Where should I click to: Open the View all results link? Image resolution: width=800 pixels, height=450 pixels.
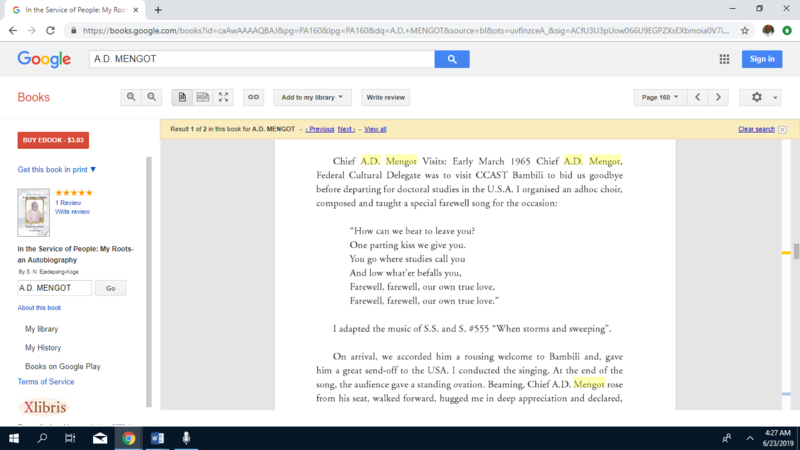(375, 130)
